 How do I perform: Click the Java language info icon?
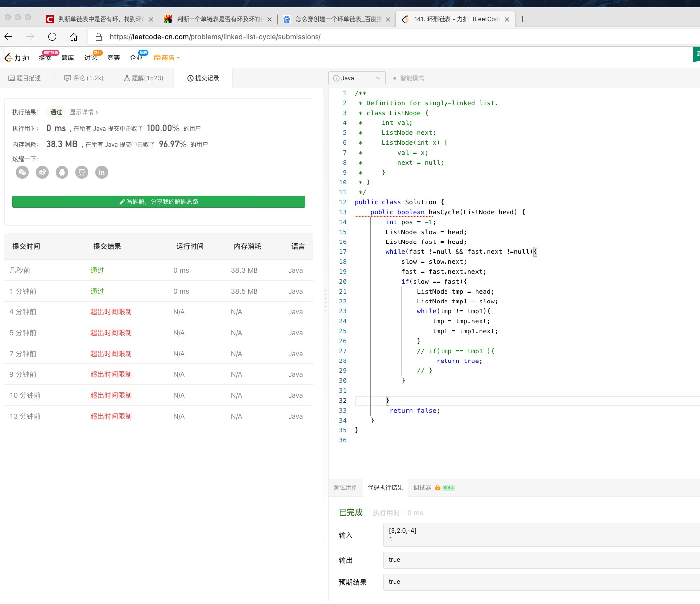click(336, 78)
